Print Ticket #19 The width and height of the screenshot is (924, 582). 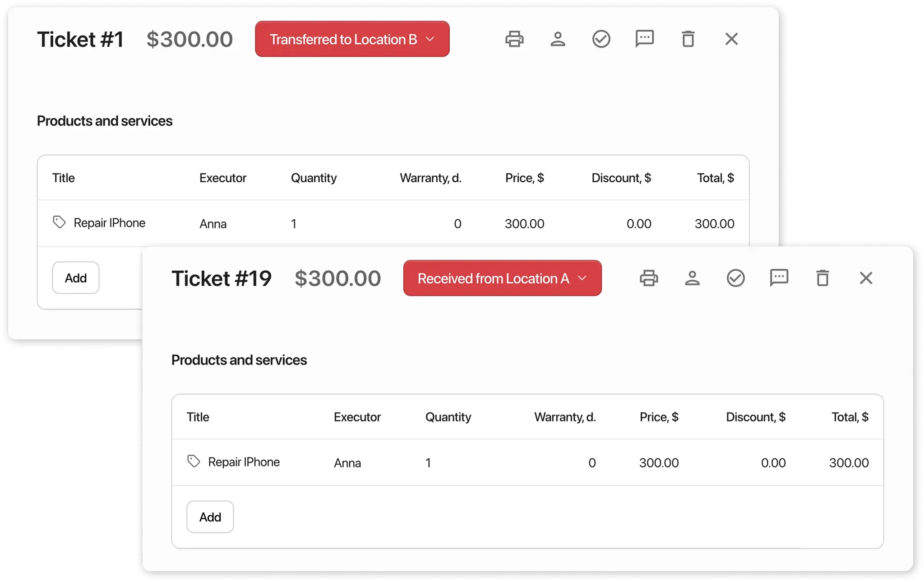649,278
